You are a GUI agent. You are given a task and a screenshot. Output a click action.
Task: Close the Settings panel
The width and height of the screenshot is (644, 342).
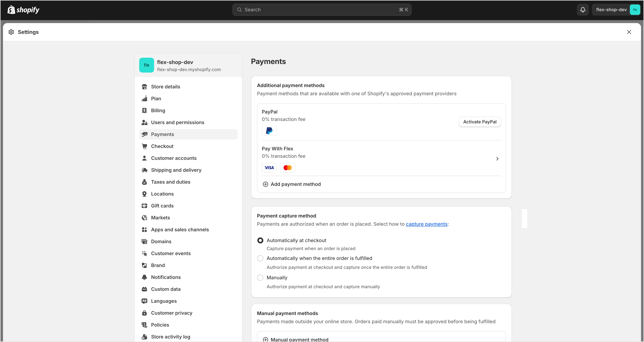(629, 32)
